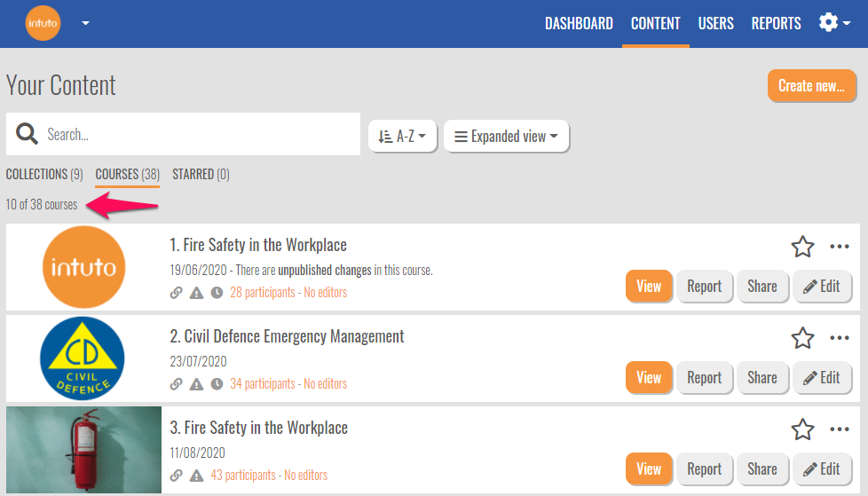Click the warning icon under first course
Screen dimensions: 868x496
[x=196, y=293]
